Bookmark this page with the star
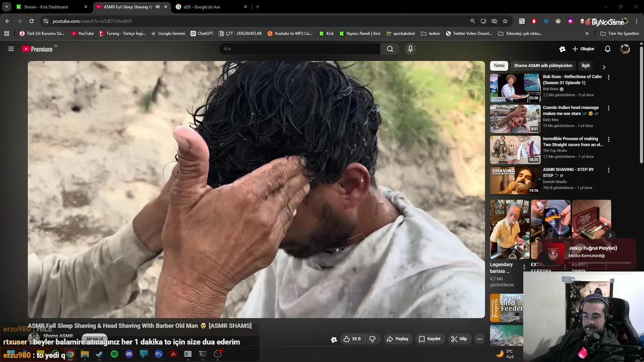 point(505,21)
